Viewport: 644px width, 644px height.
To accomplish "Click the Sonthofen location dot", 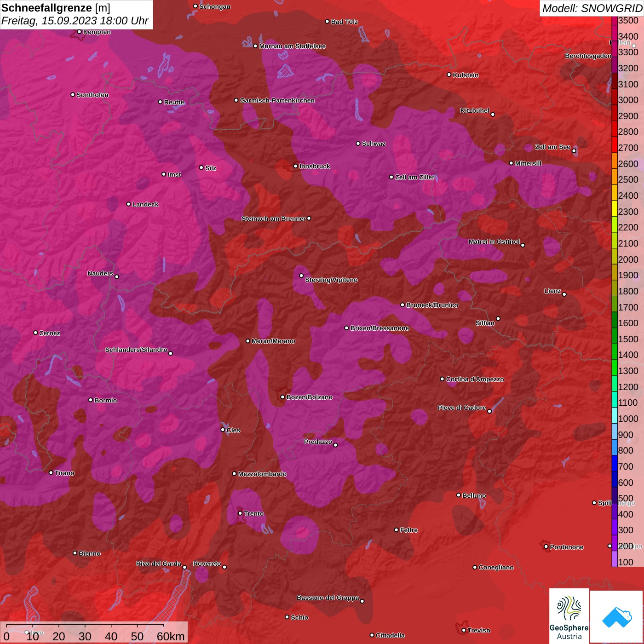I will [73, 95].
